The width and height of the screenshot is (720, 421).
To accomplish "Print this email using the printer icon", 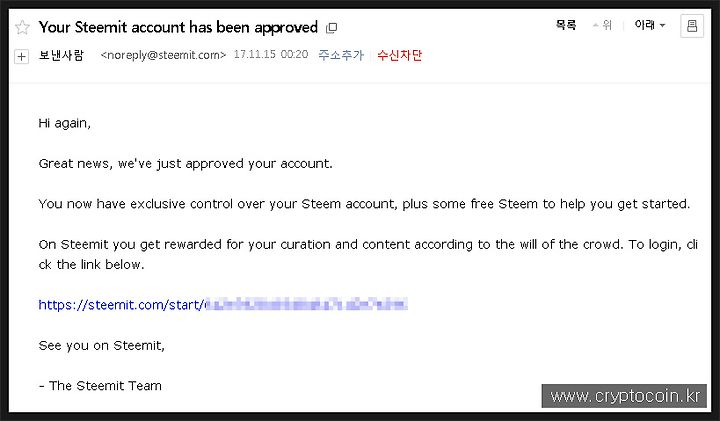I will point(692,26).
